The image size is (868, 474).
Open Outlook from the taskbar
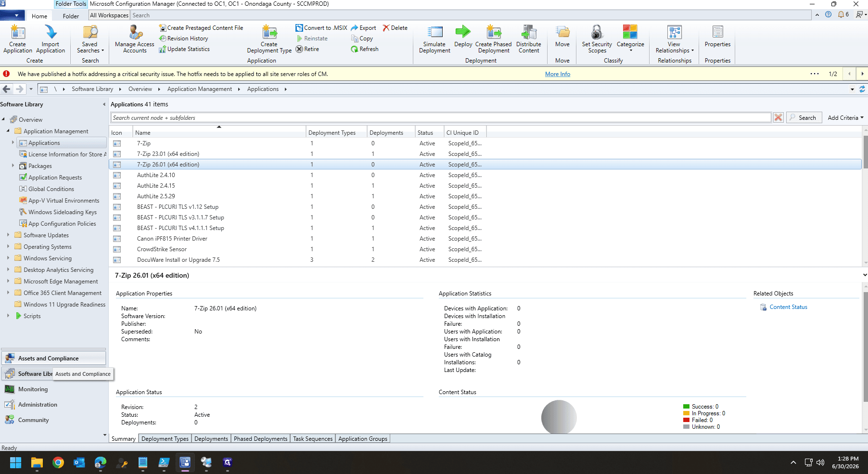tap(79, 462)
